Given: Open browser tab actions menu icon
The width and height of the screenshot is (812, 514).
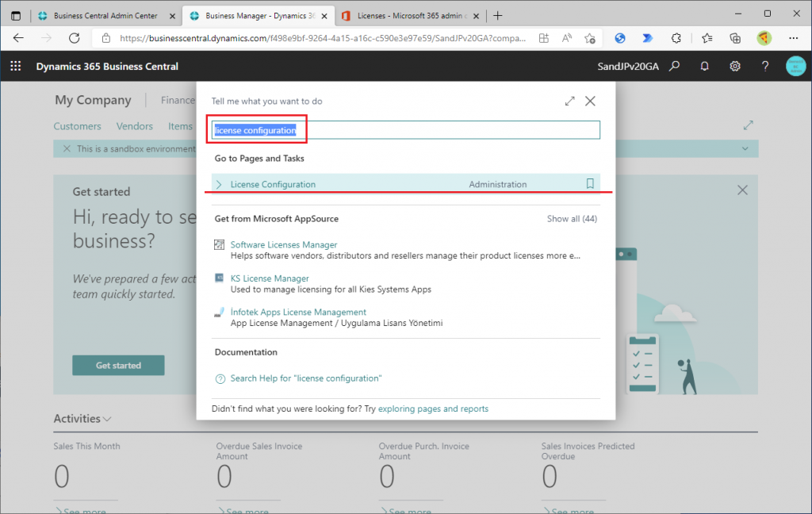Looking at the screenshot, I should tap(16, 16).
